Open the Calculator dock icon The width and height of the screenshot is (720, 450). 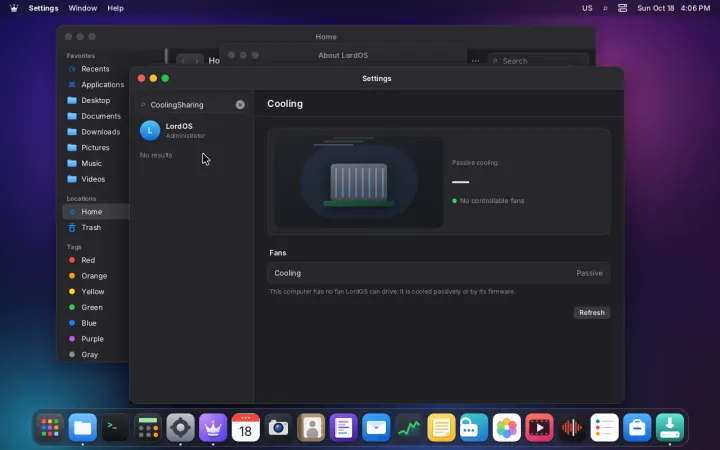click(148, 428)
